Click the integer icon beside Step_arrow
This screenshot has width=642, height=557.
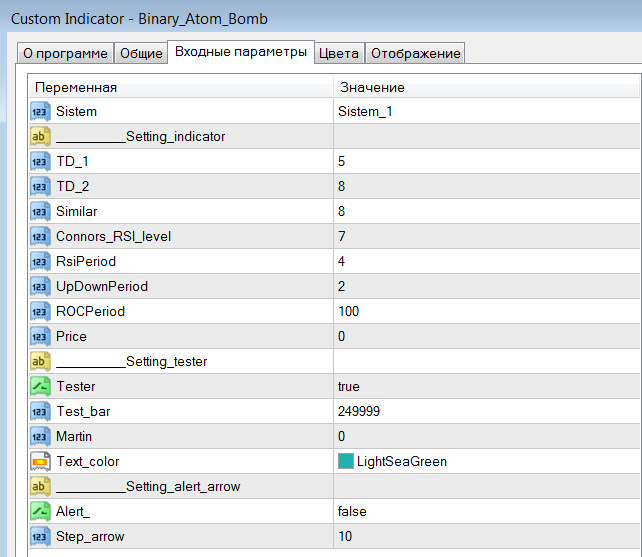click(x=40, y=536)
